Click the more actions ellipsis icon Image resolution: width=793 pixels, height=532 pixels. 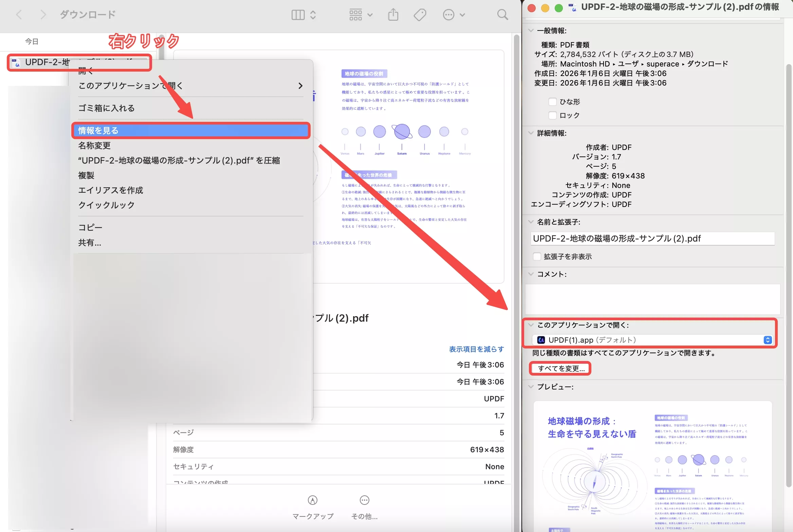click(449, 14)
